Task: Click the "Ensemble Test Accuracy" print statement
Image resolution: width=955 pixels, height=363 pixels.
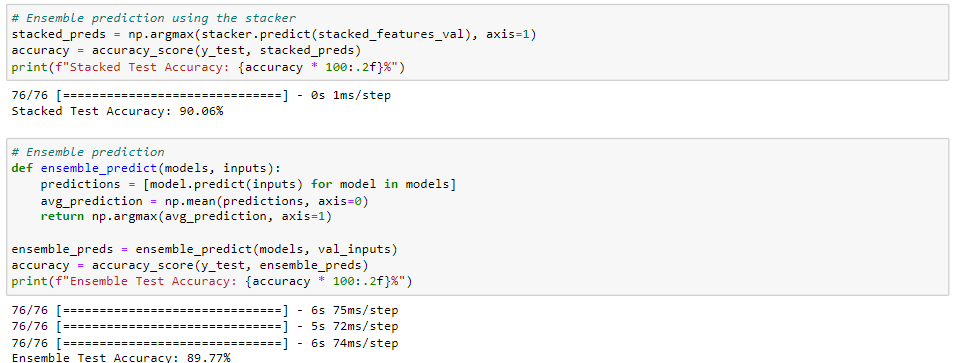Action: coord(212,281)
